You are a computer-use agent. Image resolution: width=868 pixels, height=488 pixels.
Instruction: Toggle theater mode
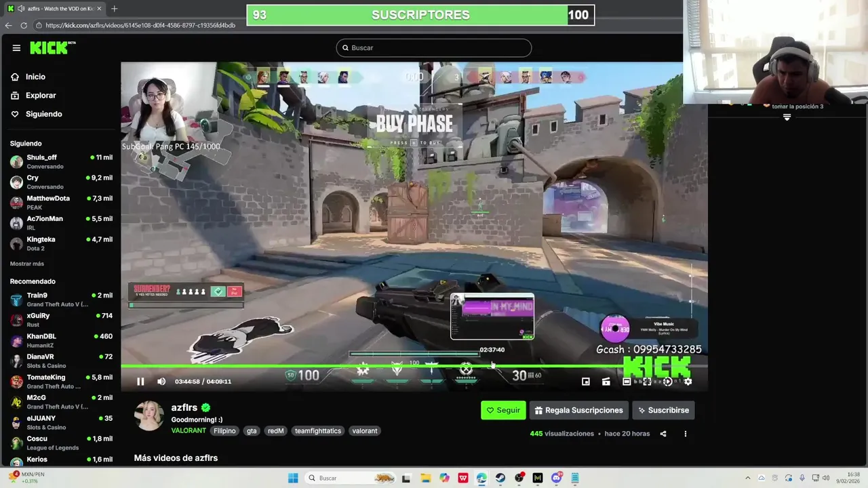point(627,382)
